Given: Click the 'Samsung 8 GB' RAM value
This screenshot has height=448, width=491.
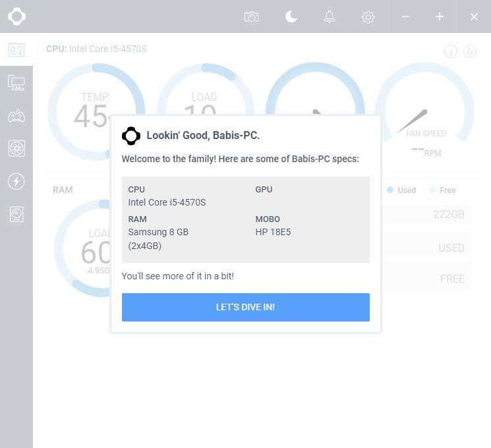Looking at the screenshot, I should tap(158, 232).
